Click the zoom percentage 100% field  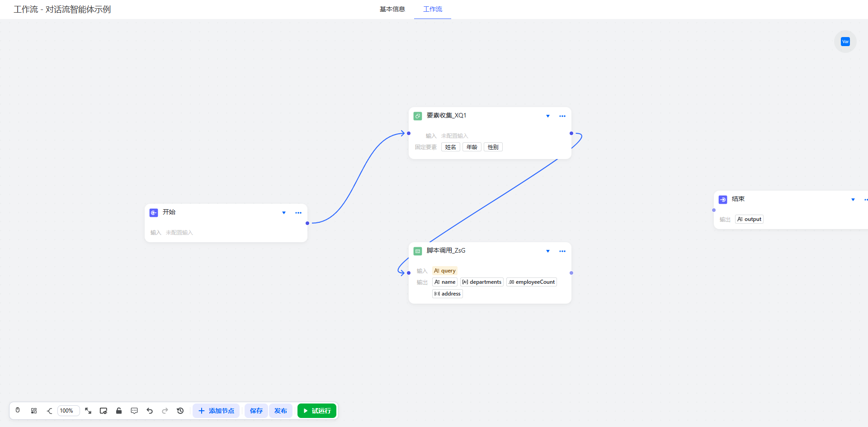[68, 411]
